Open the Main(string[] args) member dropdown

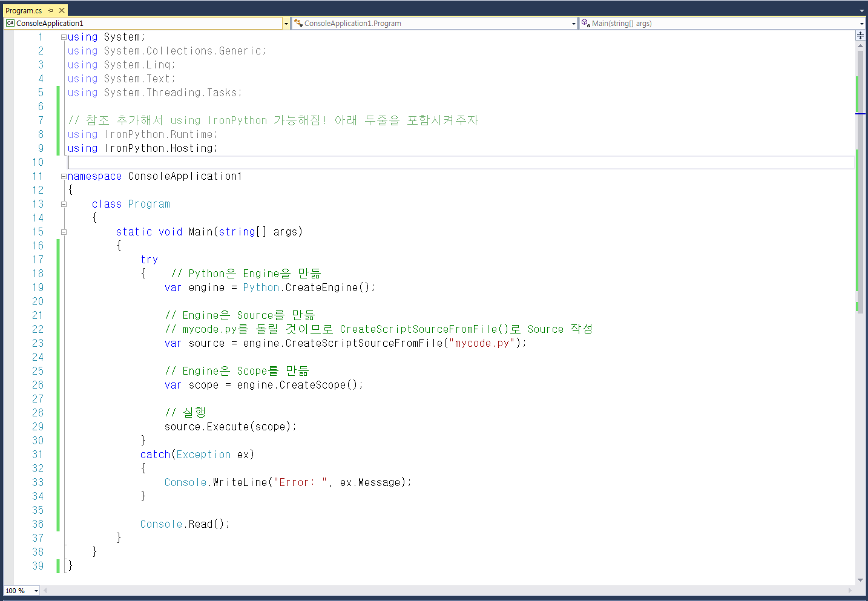tap(862, 24)
